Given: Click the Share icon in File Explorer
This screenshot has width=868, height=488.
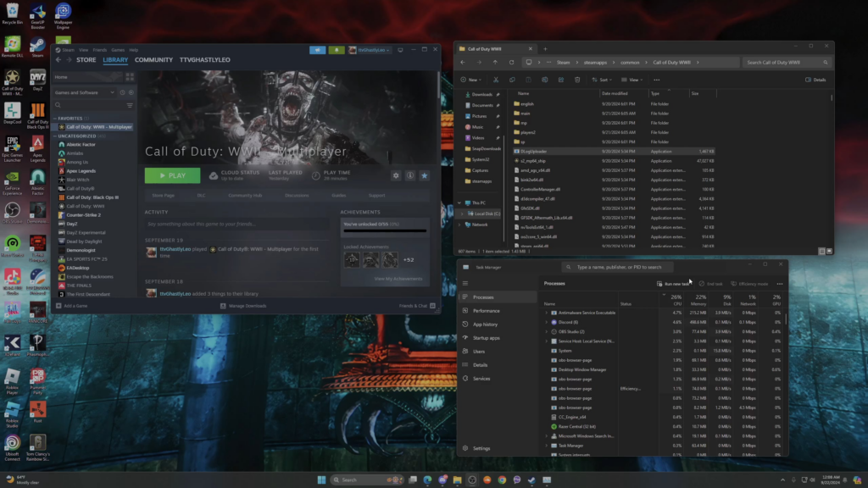Looking at the screenshot, I should pyautogui.click(x=561, y=80).
